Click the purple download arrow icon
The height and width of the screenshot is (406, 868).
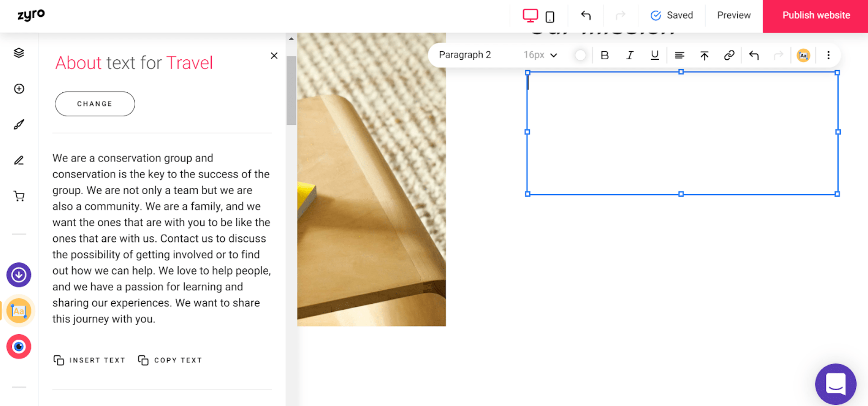[x=19, y=275]
